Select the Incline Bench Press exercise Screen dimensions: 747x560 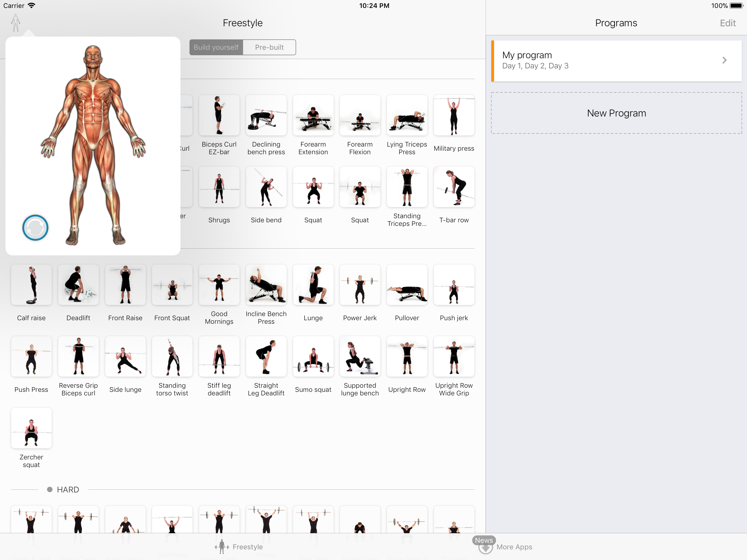coord(266,285)
